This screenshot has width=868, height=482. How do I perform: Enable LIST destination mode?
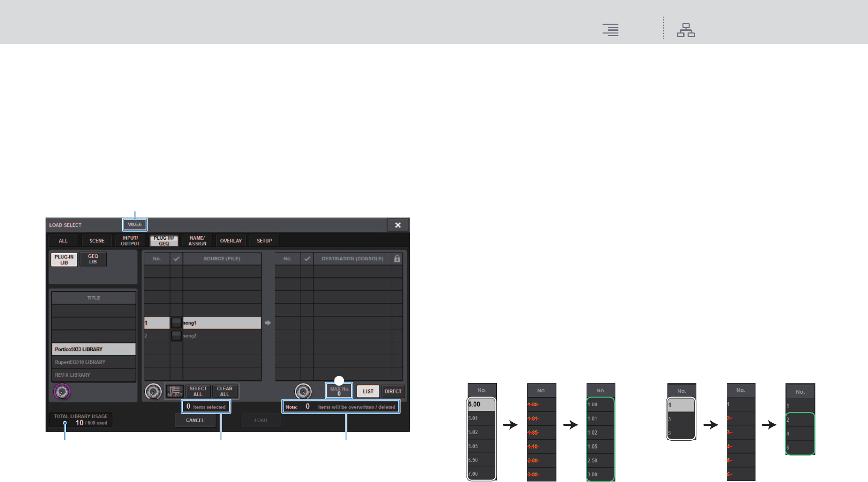(368, 391)
